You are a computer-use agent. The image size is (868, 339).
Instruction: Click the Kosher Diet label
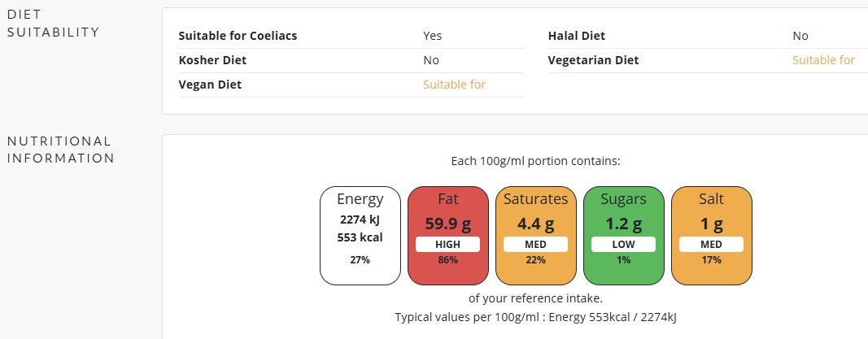click(212, 60)
